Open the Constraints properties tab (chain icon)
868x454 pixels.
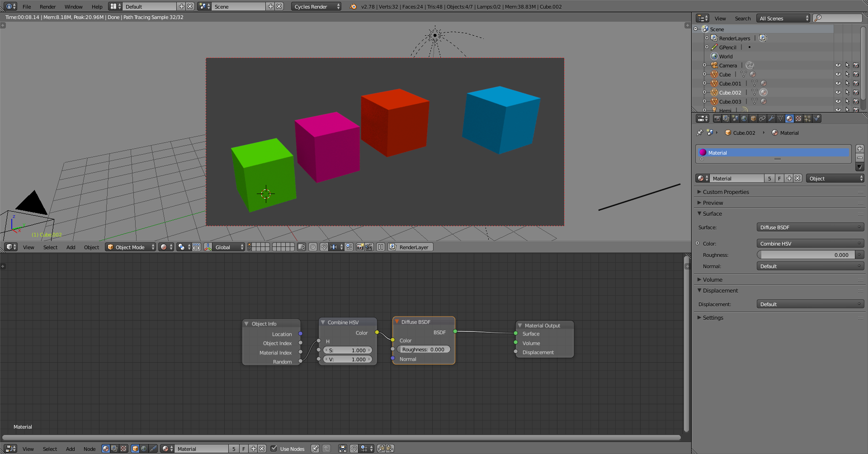pos(762,118)
